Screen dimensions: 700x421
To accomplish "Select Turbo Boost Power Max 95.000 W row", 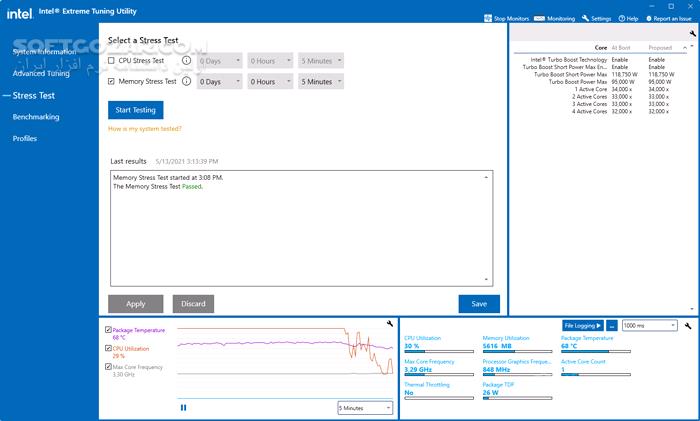I will [x=600, y=82].
